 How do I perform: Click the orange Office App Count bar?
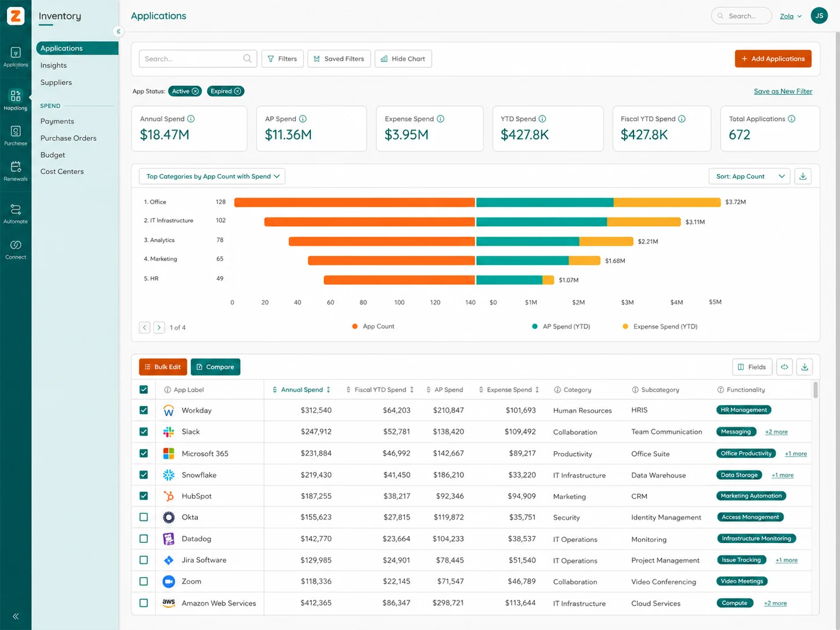pyautogui.click(x=354, y=202)
